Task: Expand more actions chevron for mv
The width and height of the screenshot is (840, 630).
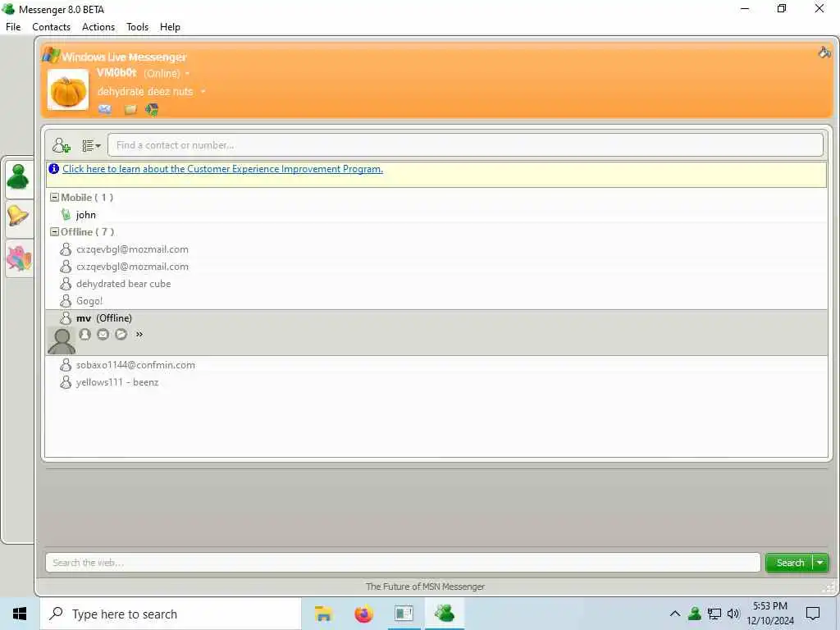Action: pyautogui.click(x=139, y=335)
